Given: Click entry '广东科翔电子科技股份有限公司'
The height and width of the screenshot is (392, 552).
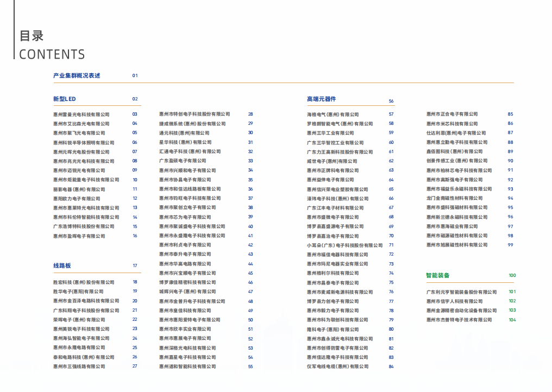Looking at the screenshot, I should click(86, 311).
